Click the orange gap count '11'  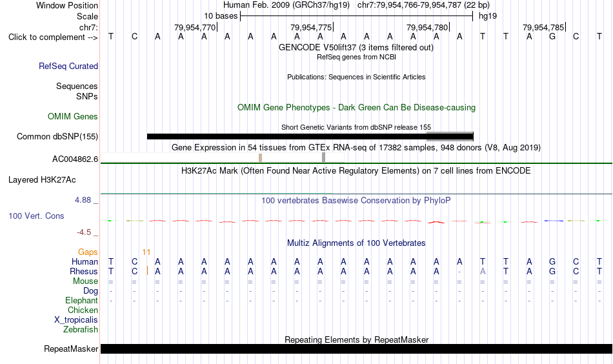[146, 252]
